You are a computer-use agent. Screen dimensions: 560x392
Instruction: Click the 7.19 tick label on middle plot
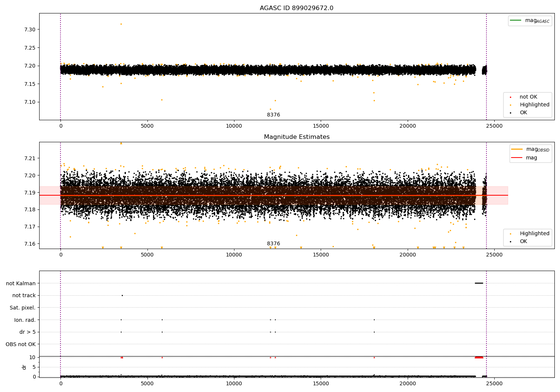[29, 193]
